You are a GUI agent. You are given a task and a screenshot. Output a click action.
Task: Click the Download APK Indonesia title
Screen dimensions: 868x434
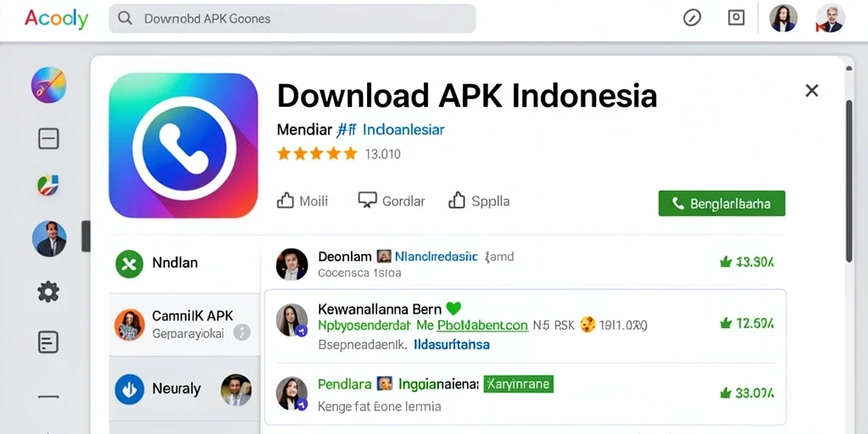(467, 95)
